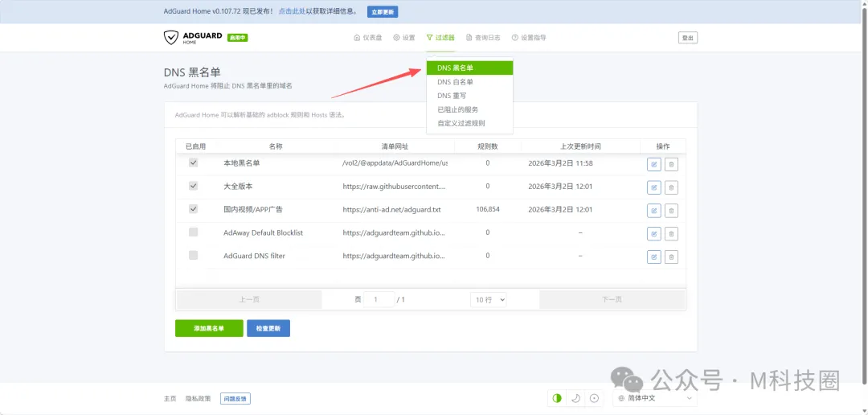The height and width of the screenshot is (415, 868).
Task: Click the AdGuard DNS filter name text
Action: coord(255,256)
